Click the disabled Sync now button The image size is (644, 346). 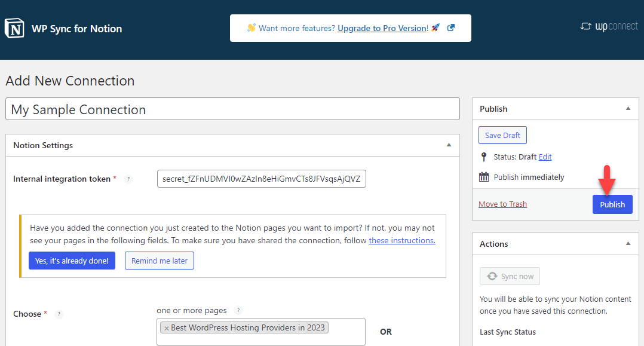click(x=510, y=276)
